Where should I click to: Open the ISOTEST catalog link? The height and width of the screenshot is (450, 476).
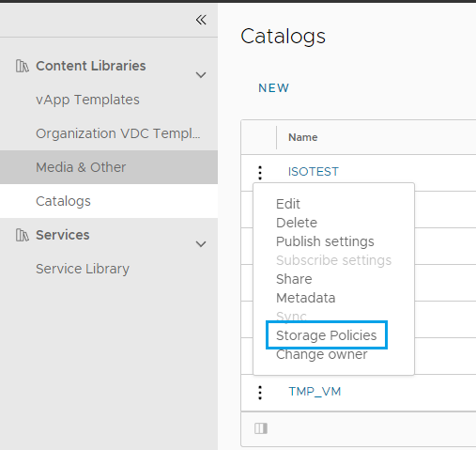314,172
